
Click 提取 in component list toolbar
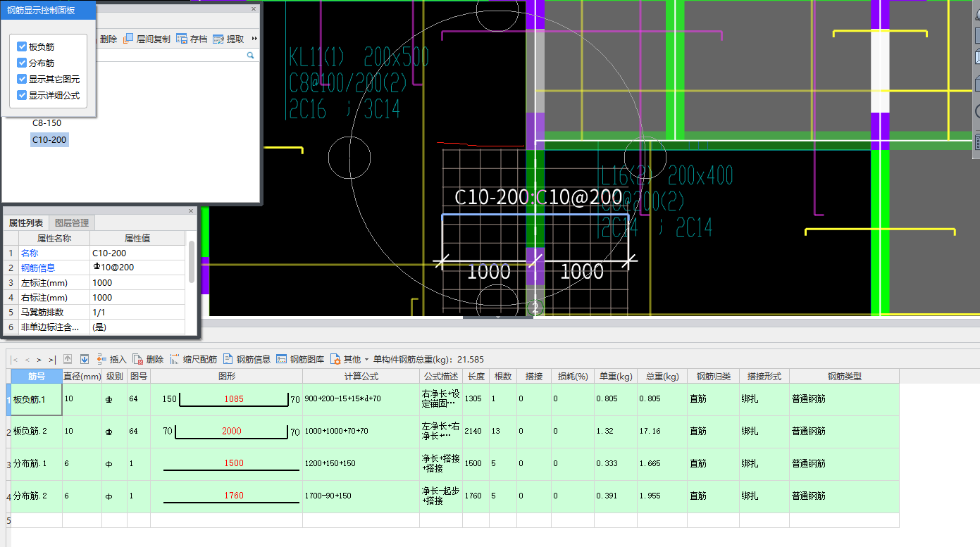click(x=228, y=39)
